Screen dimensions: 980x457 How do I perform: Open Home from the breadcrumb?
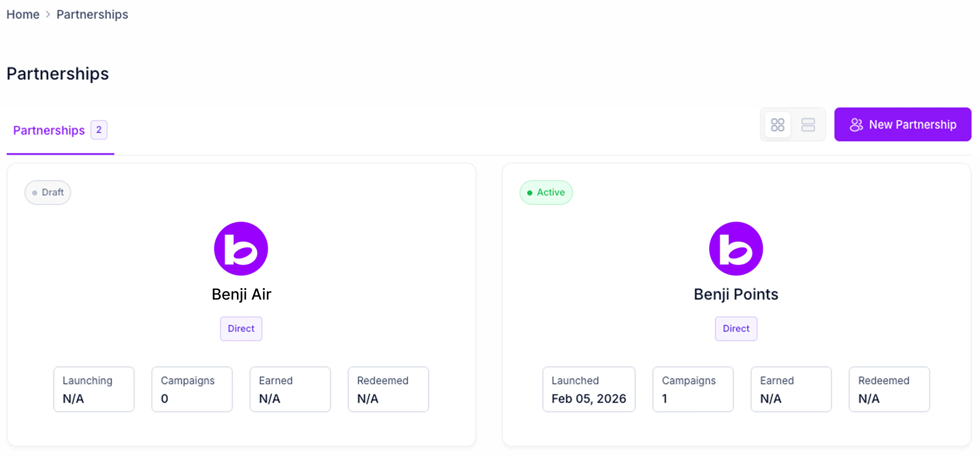coord(22,14)
